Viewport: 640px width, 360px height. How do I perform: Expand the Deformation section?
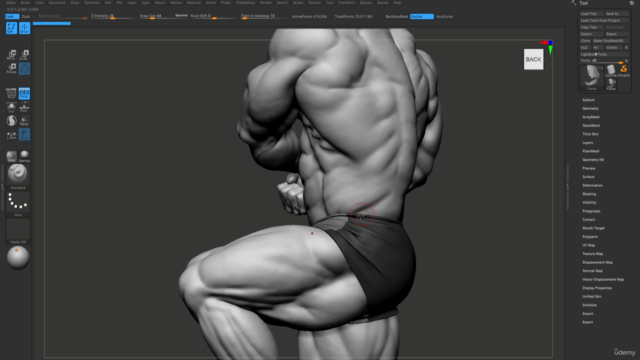pyautogui.click(x=592, y=185)
